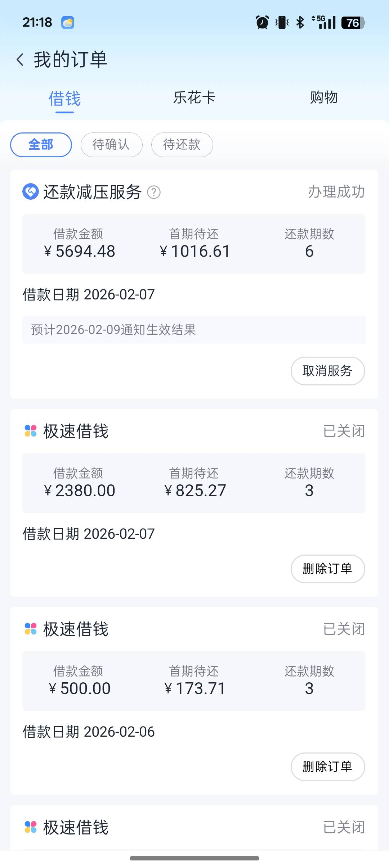
Task: Select the 全部 filter chip
Action: click(41, 145)
